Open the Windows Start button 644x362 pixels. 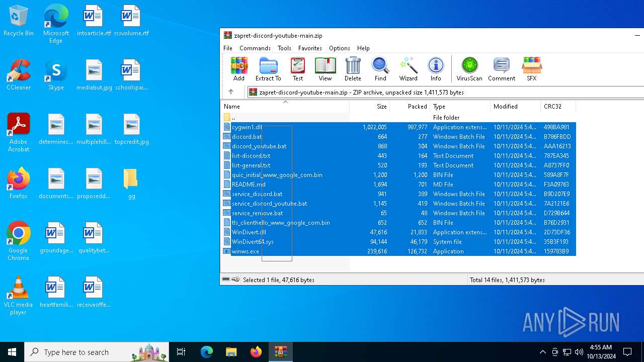click(x=12, y=352)
